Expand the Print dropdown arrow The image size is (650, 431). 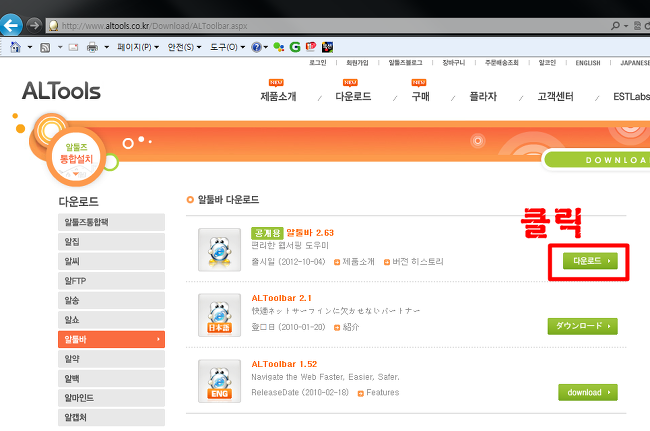107,47
